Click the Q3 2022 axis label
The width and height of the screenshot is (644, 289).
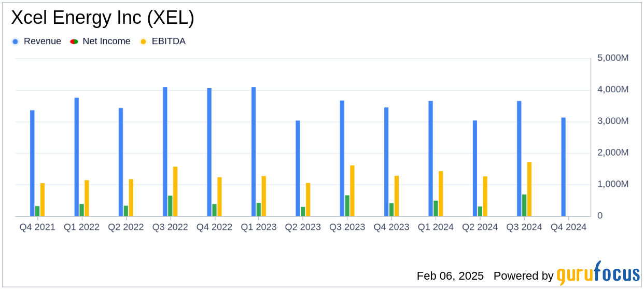pyautogui.click(x=170, y=227)
